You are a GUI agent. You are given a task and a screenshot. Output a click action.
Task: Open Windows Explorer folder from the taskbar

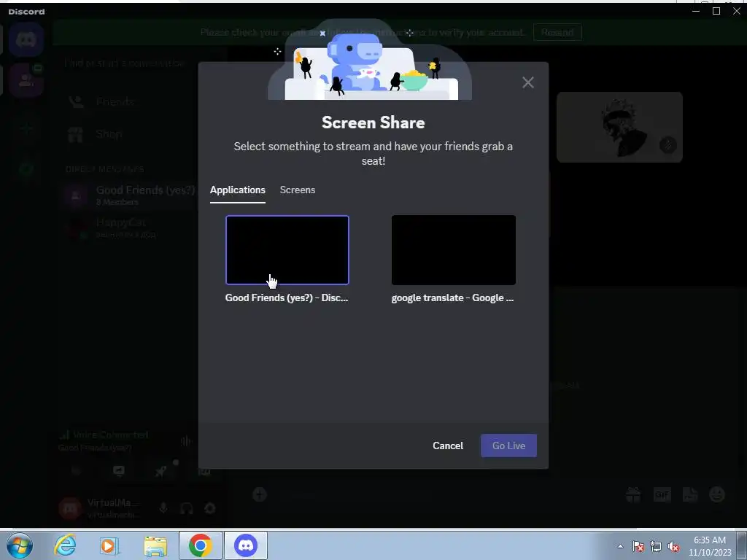coord(156,545)
